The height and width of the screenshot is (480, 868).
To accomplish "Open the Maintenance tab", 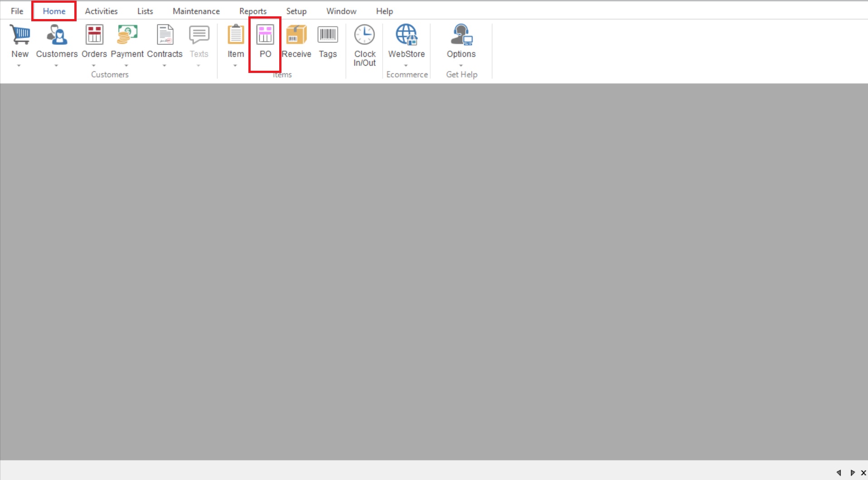I will (x=196, y=11).
